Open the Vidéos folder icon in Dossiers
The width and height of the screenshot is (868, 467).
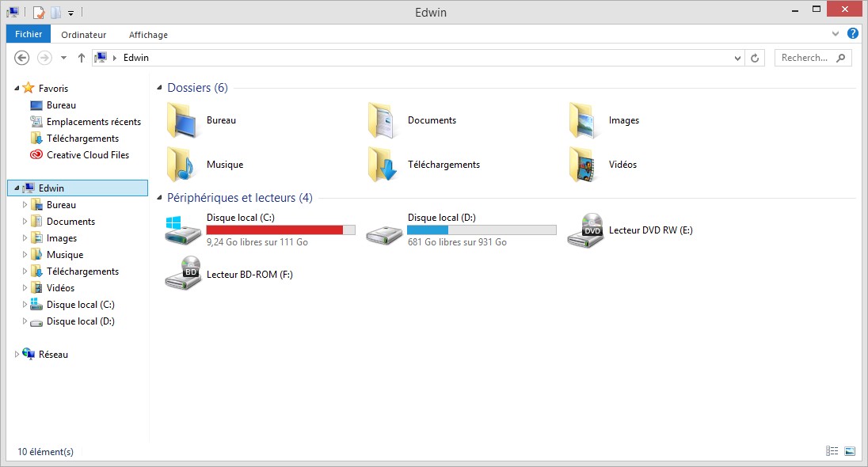(x=584, y=165)
